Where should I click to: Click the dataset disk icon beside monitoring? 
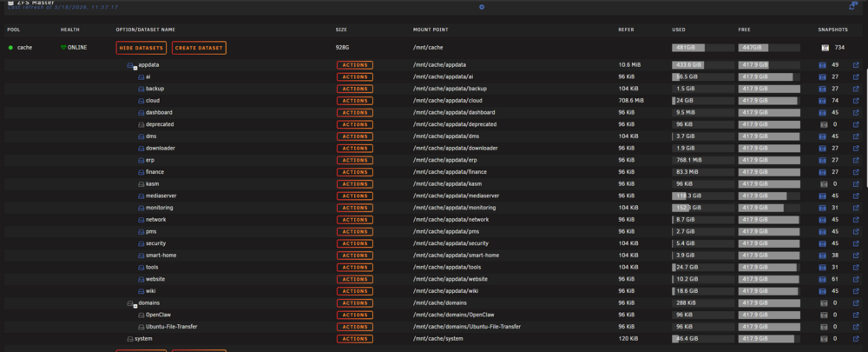(141, 208)
